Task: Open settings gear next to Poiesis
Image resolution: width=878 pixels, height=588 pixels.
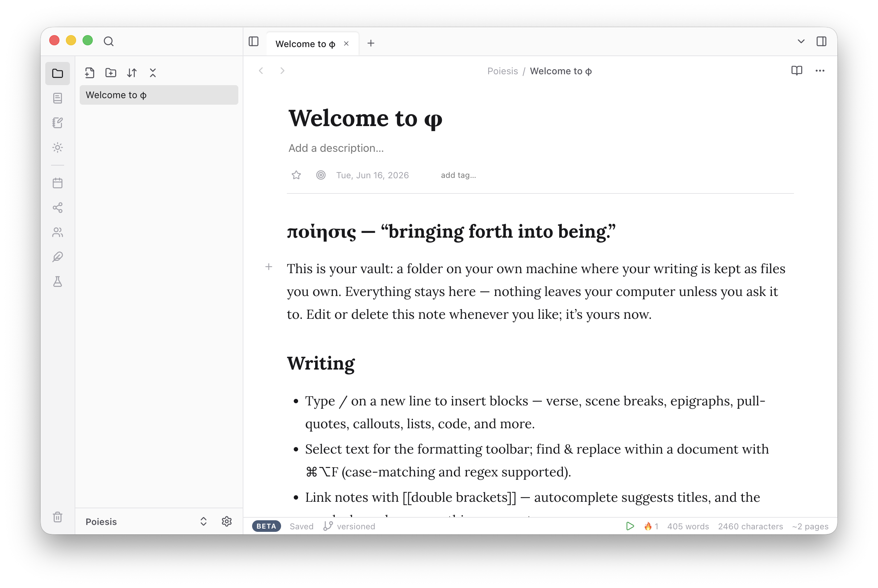Action: (226, 522)
